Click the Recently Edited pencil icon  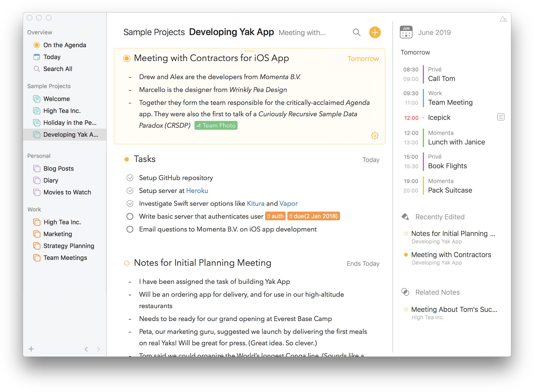click(x=405, y=217)
